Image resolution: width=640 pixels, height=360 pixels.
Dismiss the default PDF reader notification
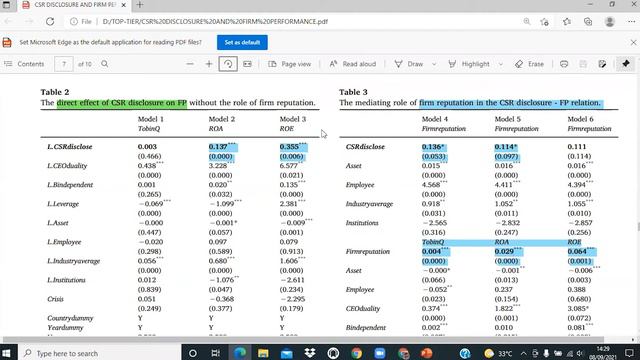[x=633, y=42]
